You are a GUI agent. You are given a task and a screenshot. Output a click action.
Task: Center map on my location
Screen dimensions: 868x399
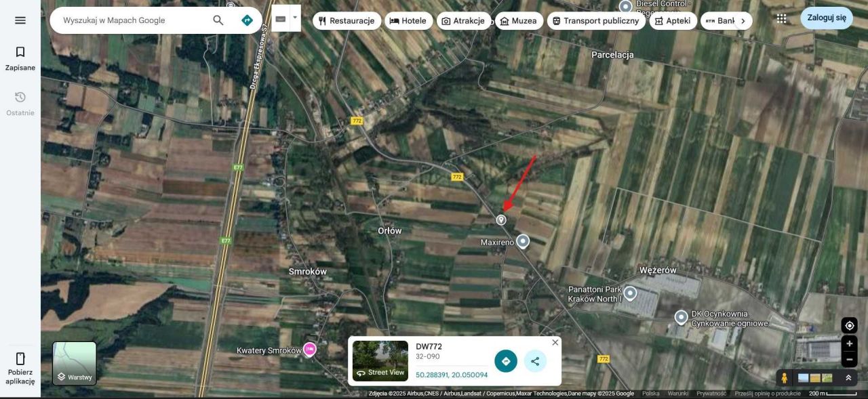(849, 325)
